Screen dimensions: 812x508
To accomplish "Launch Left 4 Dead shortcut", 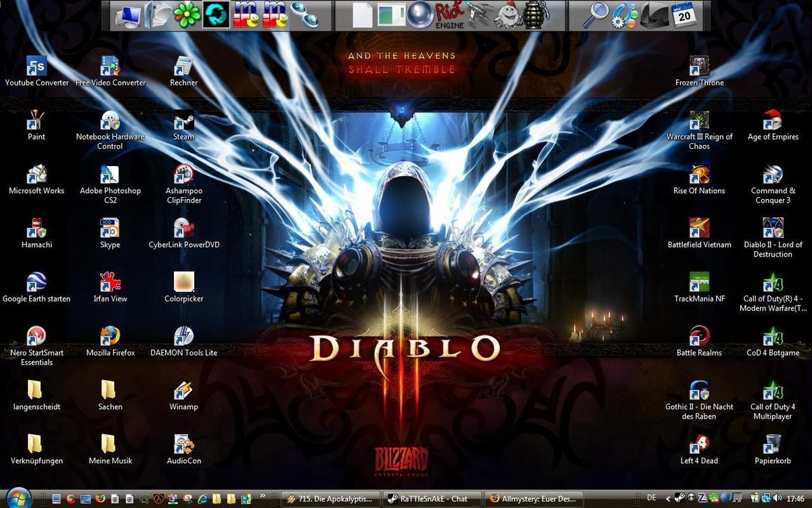I will coord(699,445).
